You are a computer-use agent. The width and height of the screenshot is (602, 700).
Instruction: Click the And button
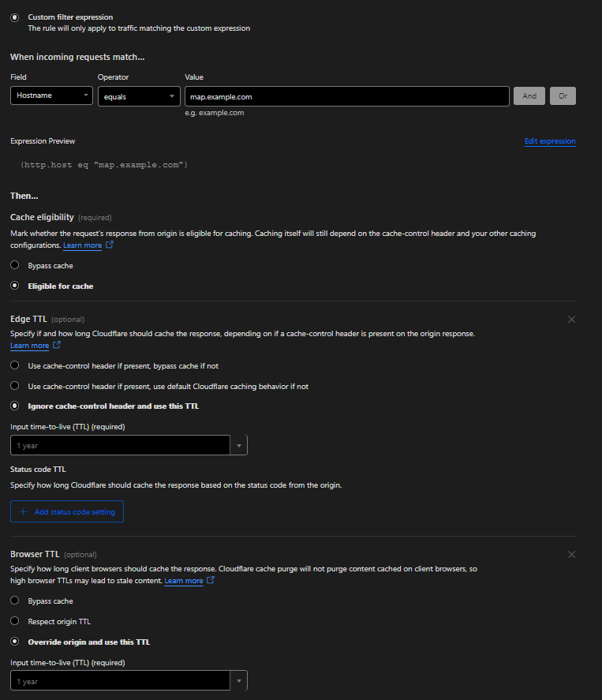tap(529, 96)
